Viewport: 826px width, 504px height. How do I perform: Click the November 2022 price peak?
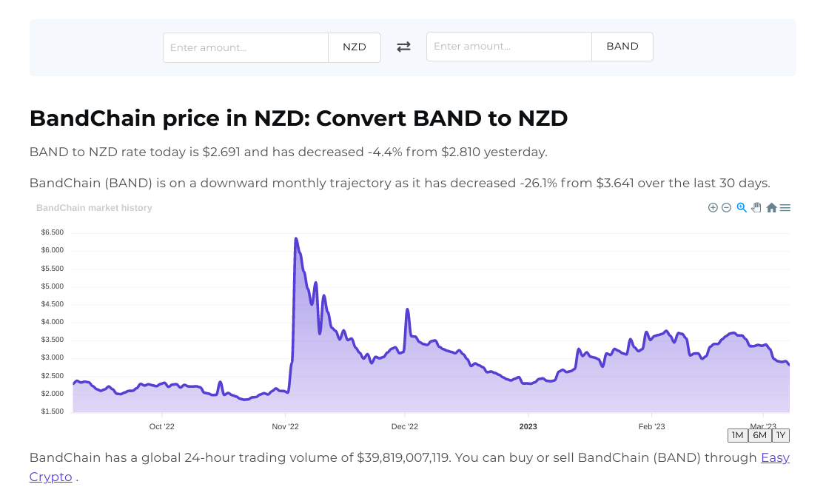click(296, 239)
